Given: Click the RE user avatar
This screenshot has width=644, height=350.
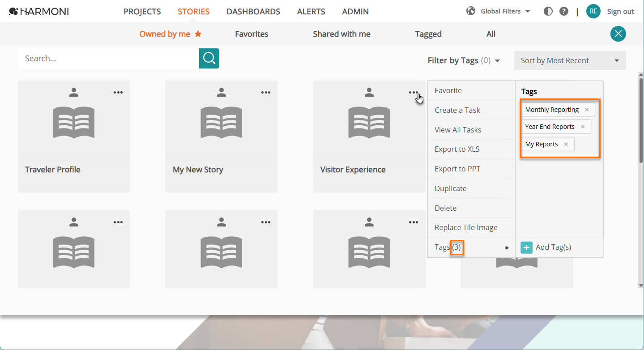Looking at the screenshot, I should (593, 11).
